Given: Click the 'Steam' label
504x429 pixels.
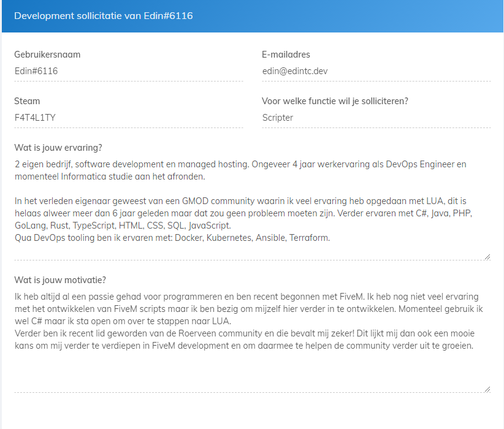Looking at the screenshot, I should point(27,101).
